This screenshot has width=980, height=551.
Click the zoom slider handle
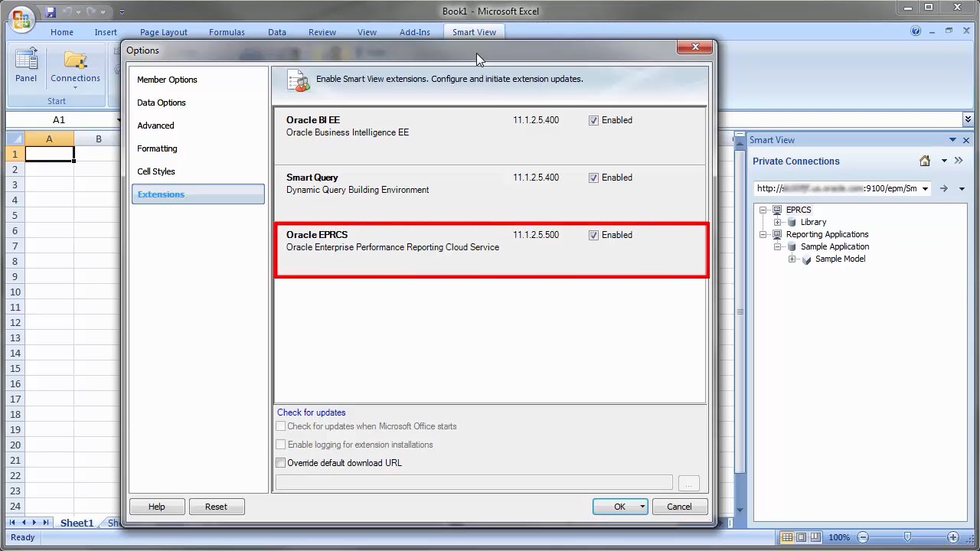coord(907,537)
